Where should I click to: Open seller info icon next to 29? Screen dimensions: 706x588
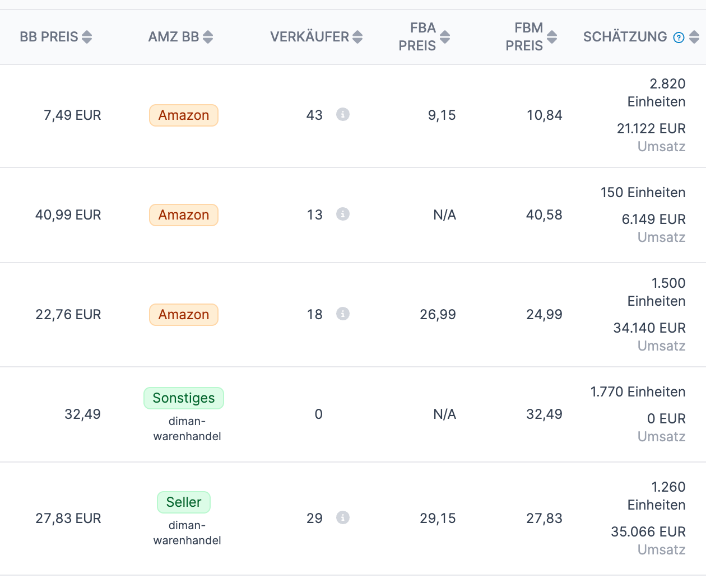pos(342,517)
